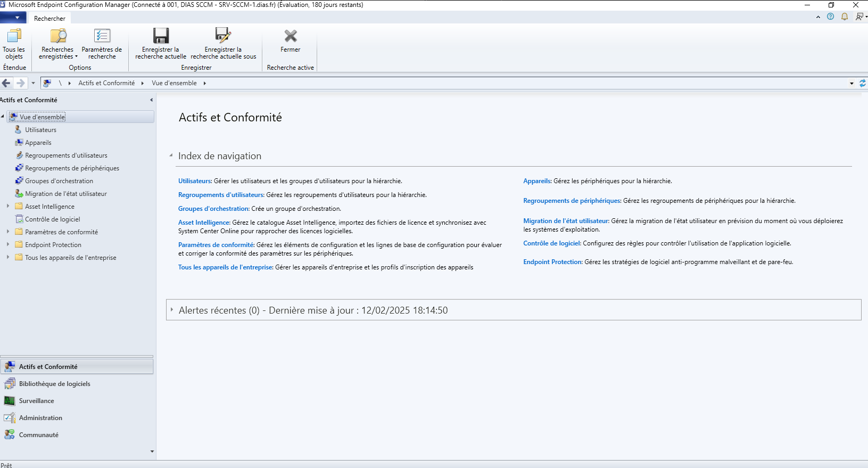Expand the Asset Intelligence tree node

coord(8,206)
